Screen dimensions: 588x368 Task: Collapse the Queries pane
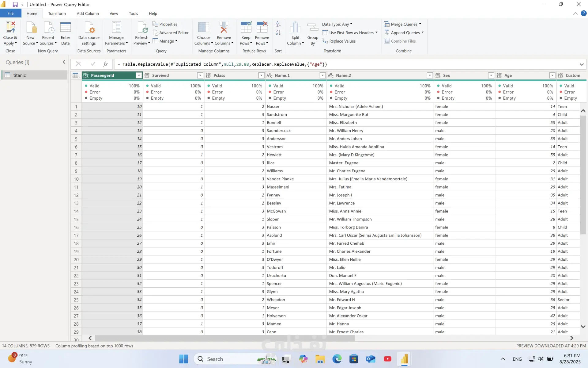64,62
